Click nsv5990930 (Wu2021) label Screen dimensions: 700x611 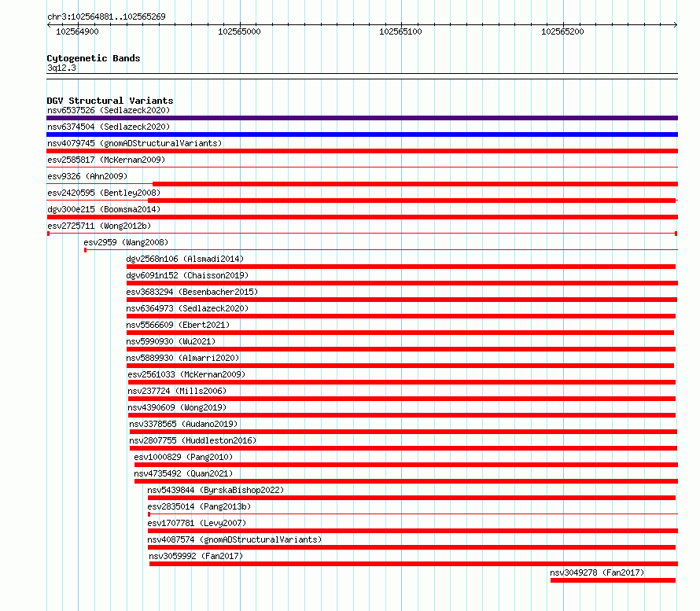click(x=171, y=341)
